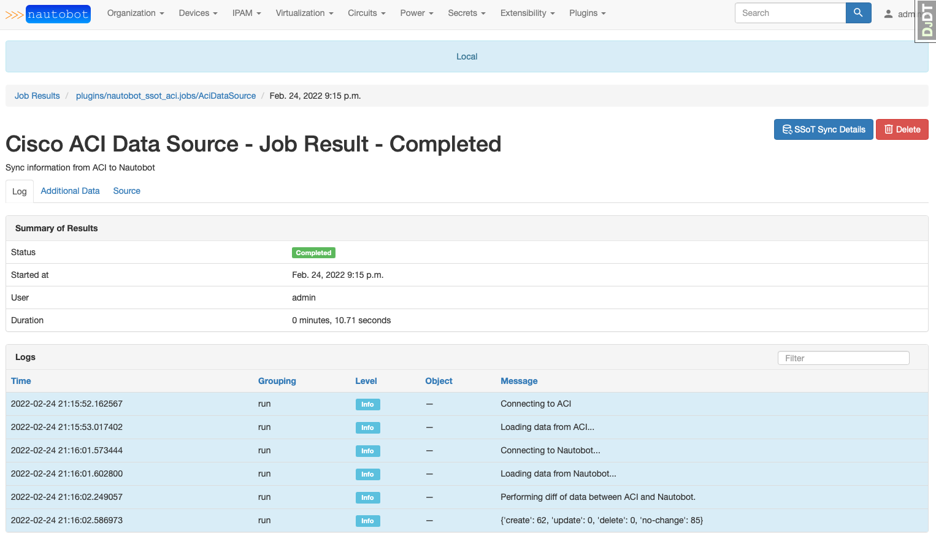
Task: Open SSoT Sync Details
Action: (823, 129)
